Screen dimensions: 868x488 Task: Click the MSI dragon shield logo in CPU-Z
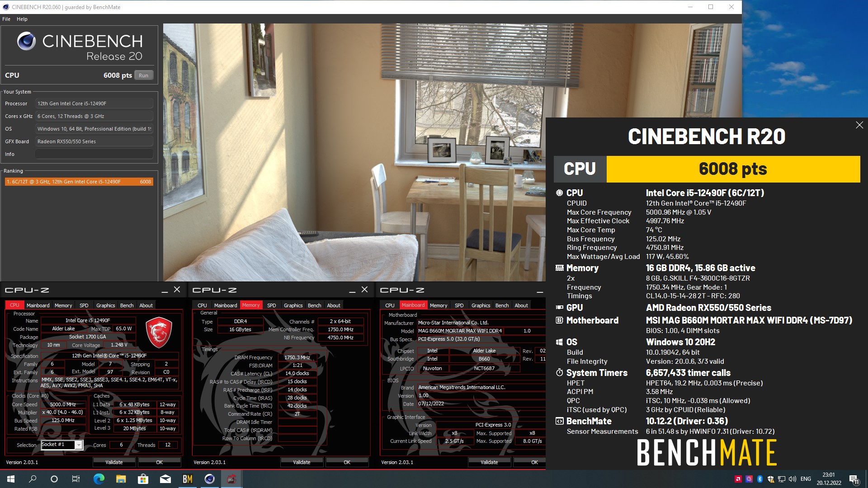point(159,332)
